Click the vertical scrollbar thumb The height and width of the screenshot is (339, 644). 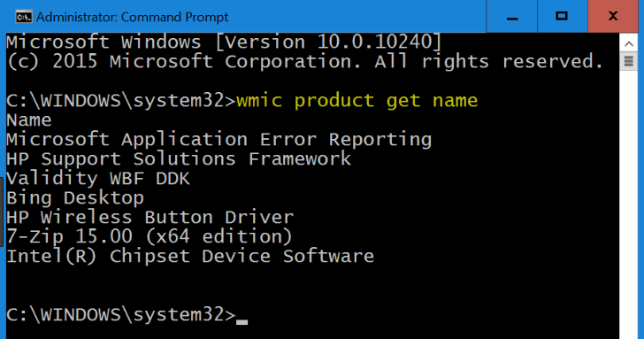[628, 62]
